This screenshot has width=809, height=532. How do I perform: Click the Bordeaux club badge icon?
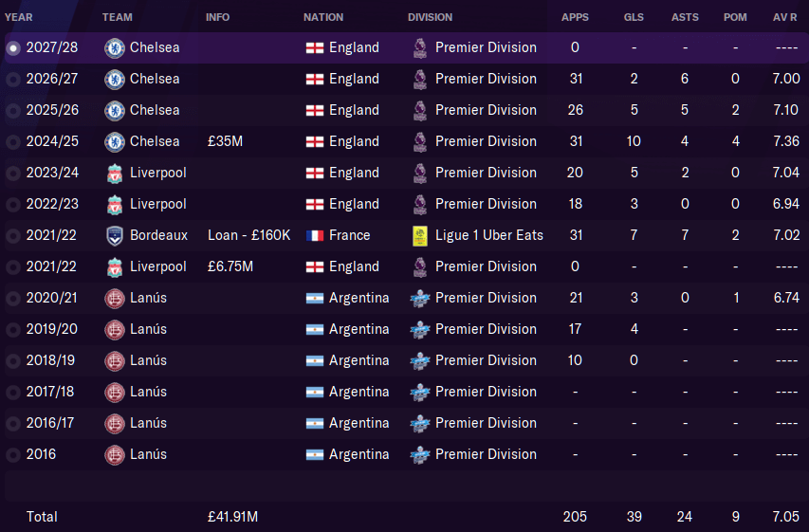tap(115, 236)
